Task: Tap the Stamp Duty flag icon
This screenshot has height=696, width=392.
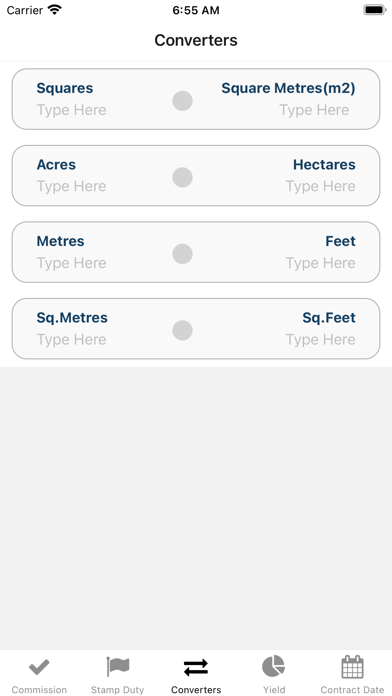Action: coord(118,666)
